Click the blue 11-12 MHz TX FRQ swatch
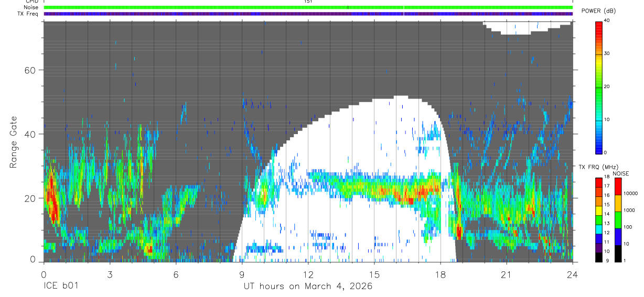Viewport: 644px width, 297px height. [599, 238]
